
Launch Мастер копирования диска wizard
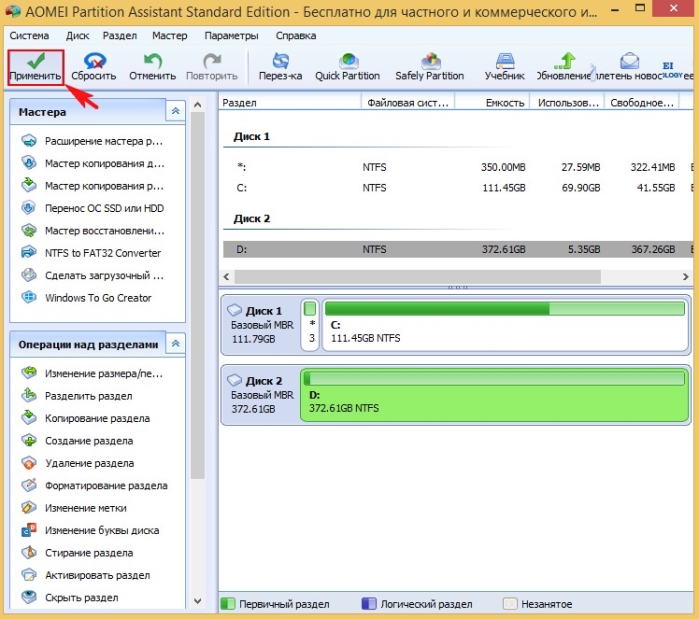coord(93,164)
